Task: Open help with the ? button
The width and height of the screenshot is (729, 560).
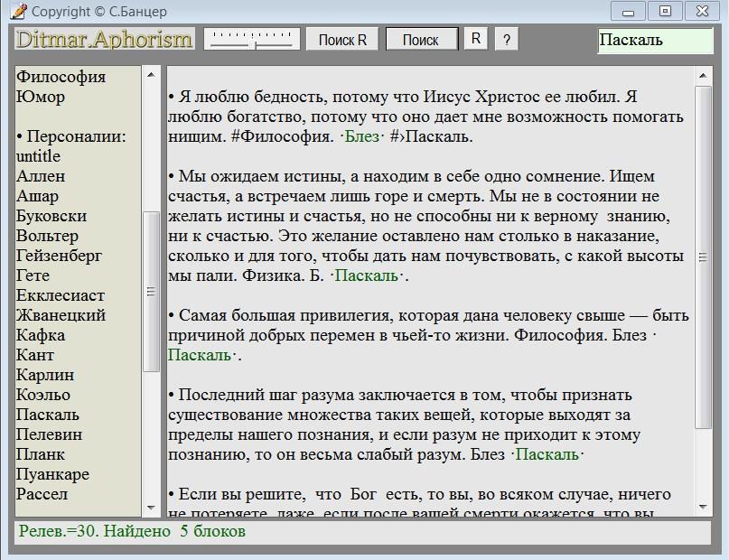Action: pos(507,40)
